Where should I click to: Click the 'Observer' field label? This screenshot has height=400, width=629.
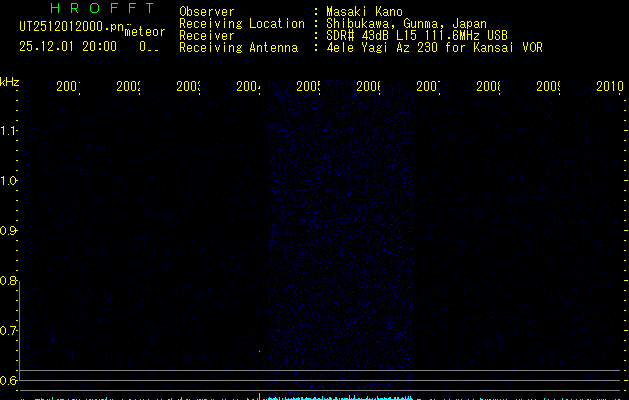point(207,12)
